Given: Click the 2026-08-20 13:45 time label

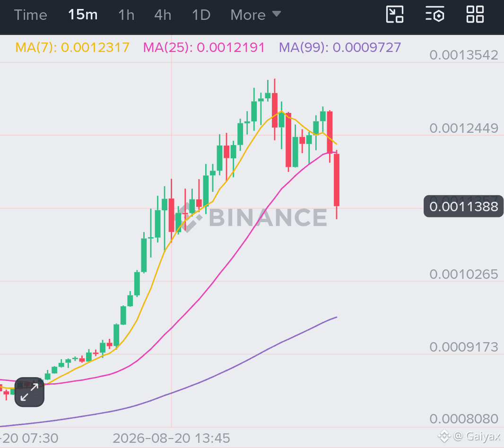Looking at the screenshot, I should coord(171,438).
